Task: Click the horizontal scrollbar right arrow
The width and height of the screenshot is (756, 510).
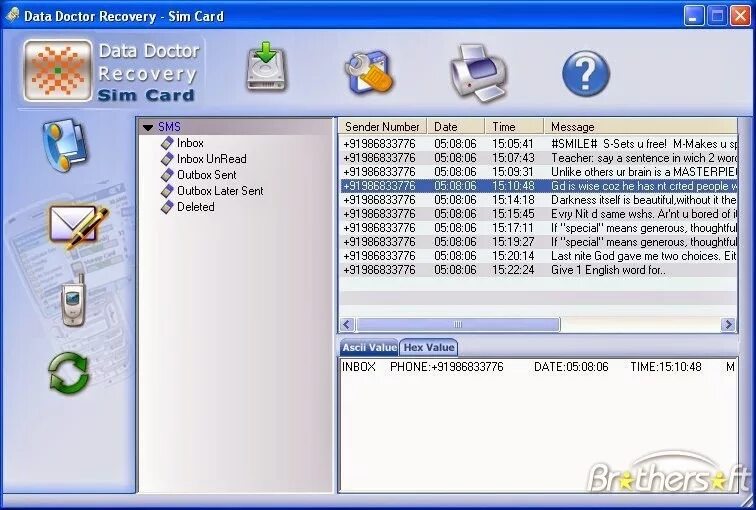Action: (x=729, y=324)
